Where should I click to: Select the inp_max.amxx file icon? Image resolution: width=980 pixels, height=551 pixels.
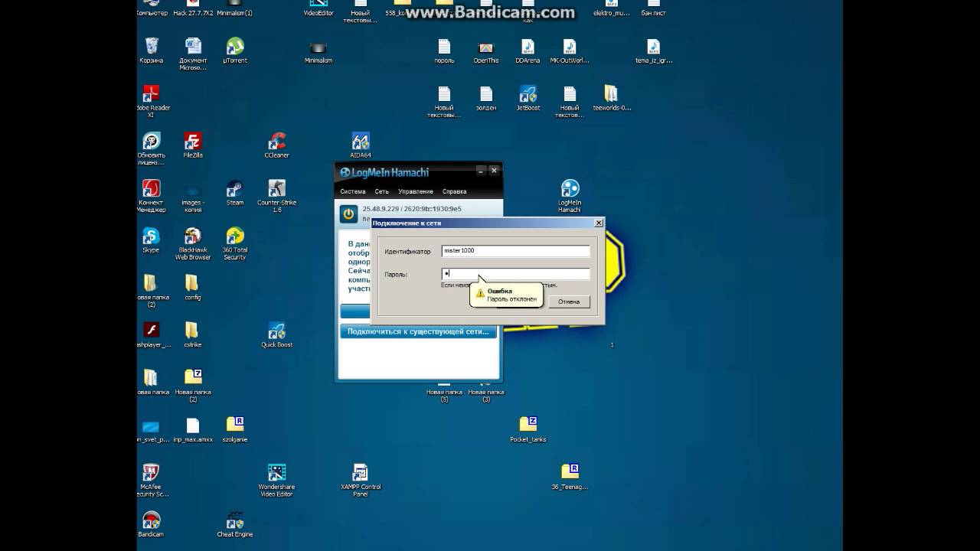[193, 429]
